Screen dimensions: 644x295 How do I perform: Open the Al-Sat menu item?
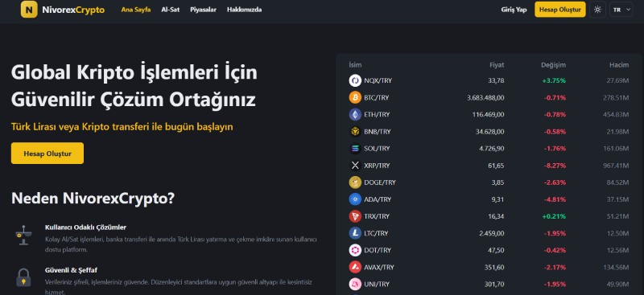click(x=171, y=10)
